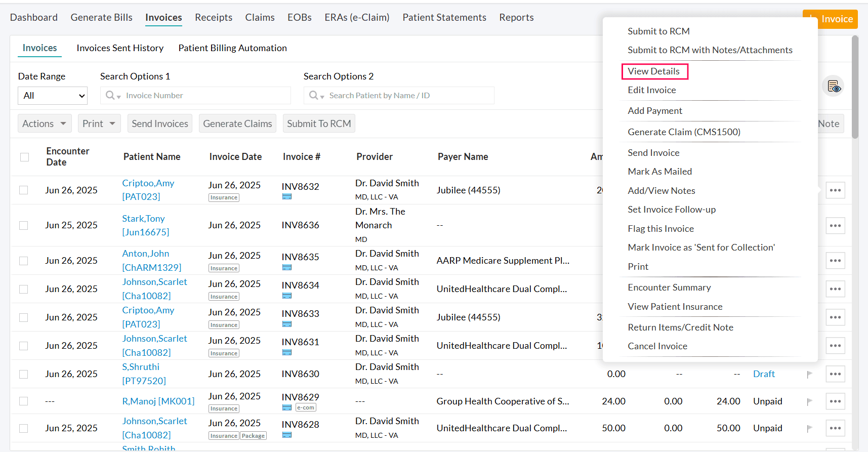Click the claim card icon under INV8628
Viewport: 868px width, 452px height.
point(287,435)
